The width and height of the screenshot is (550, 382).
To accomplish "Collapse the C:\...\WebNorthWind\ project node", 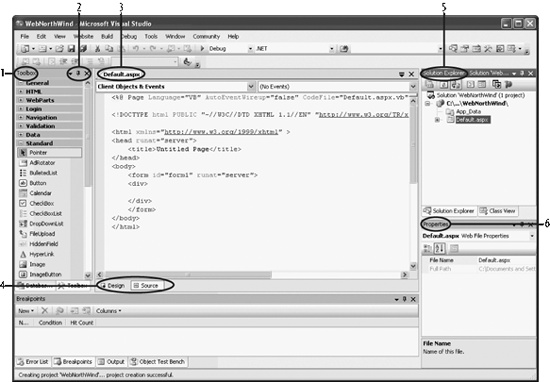I will point(428,103).
